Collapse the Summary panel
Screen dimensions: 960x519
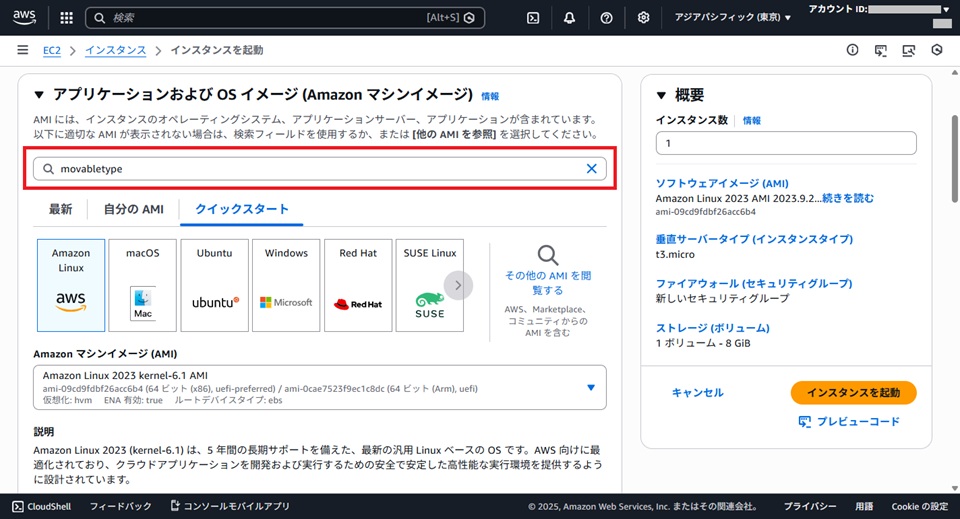point(661,96)
